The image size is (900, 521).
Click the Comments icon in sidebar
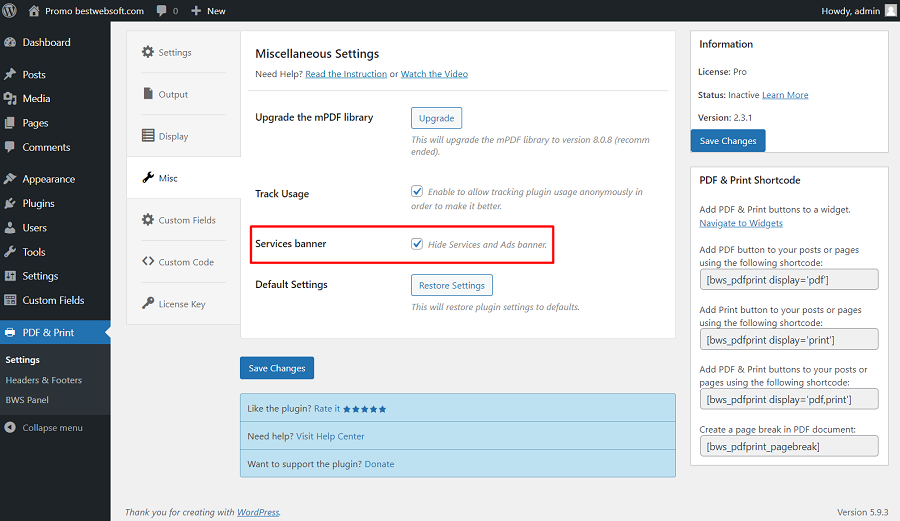point(10,147)
